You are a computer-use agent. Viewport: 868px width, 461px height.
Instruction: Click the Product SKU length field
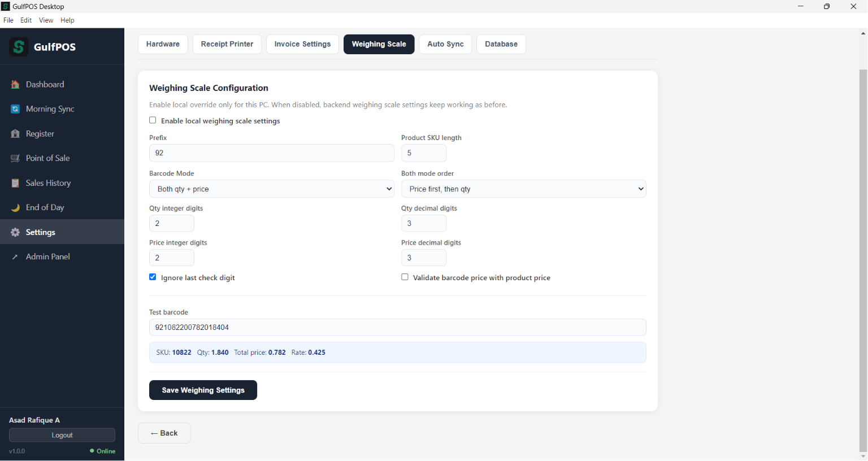424,153
